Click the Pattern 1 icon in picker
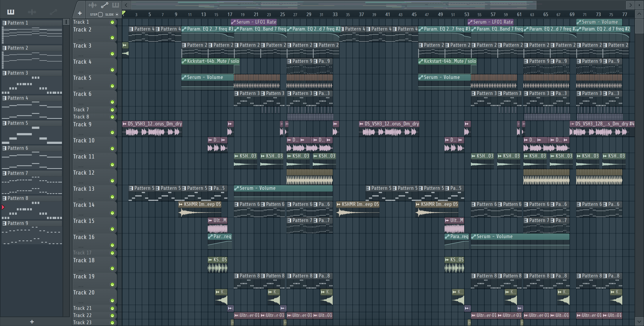Viewport: 644px width, 326px height. tap(4, 23)
